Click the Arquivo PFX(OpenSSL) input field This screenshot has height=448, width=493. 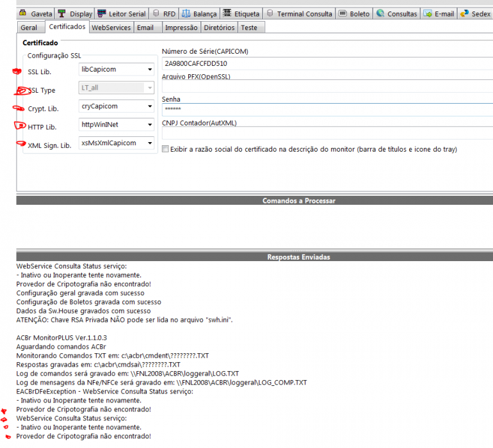[327, 86]
